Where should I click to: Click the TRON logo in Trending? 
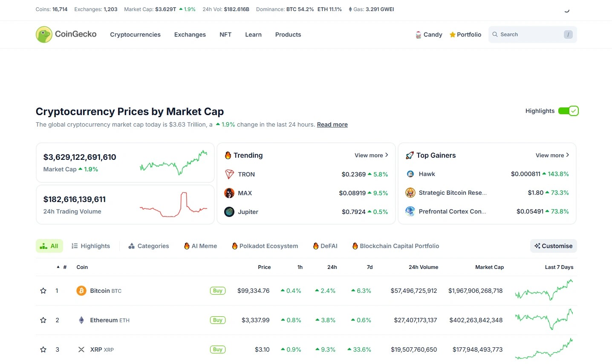229,174
